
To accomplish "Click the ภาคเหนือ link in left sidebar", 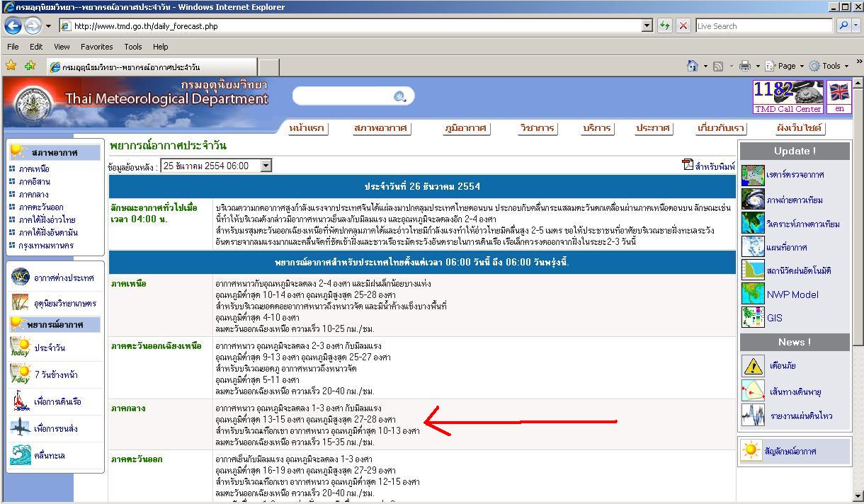I will (34, 169).
